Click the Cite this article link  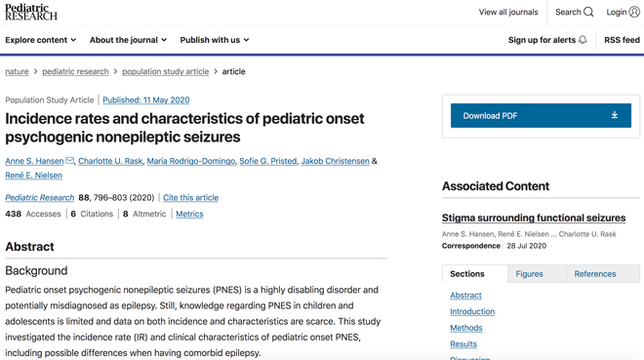pyautogui.click(x=190, y=197)
